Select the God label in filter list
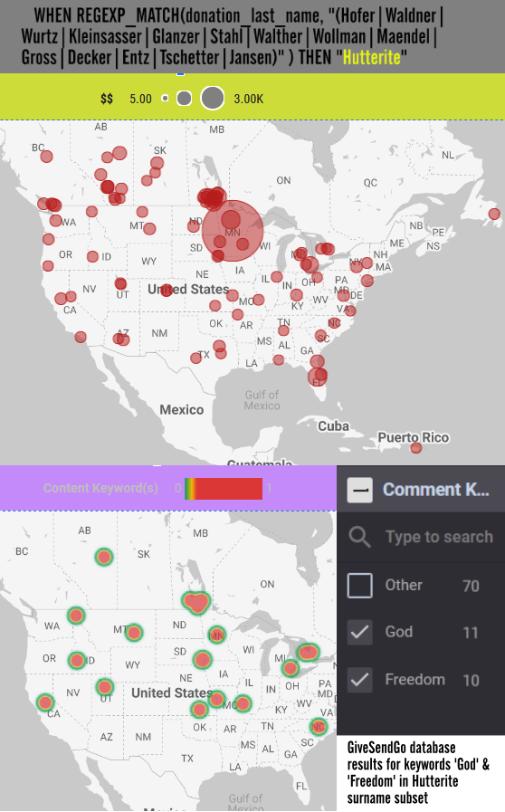The width and height of the screenshot is (505, 812). [399, 632]
